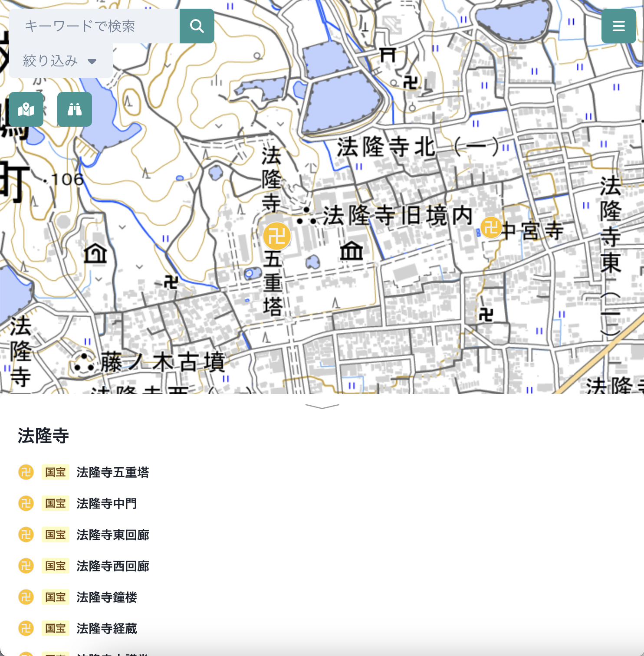This screenshot has height=656, width=644.
Task: Select the 法隆寺東回廊 list item
Action: tap(112, 535)
